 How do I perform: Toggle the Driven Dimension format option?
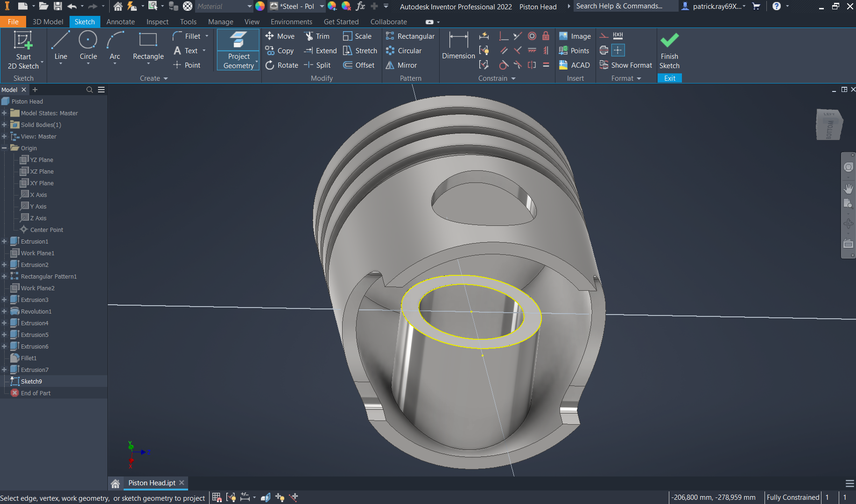tap(618, 35)
